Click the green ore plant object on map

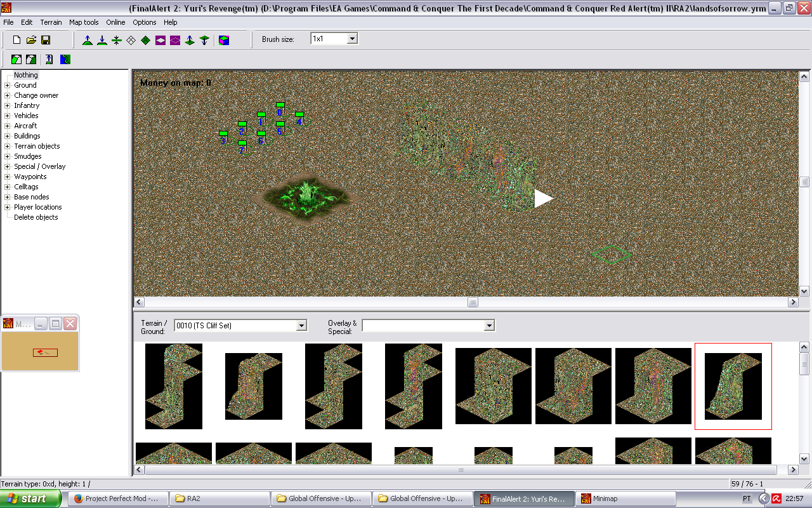click(307, 195)
